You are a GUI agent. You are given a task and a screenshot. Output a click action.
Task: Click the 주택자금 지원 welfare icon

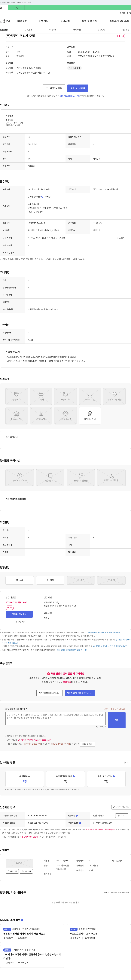(x=17, y=416)
